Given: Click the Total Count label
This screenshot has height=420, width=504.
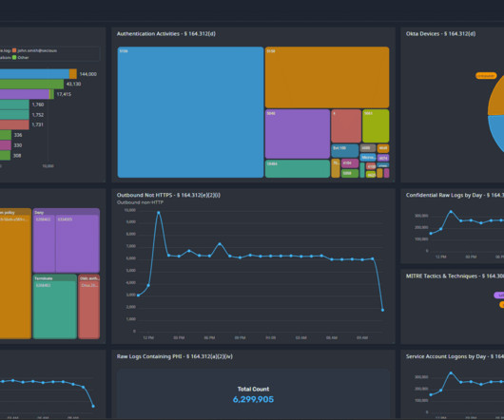Looking at the screenshot, I should pyautogui.click(x=253, y=389).
